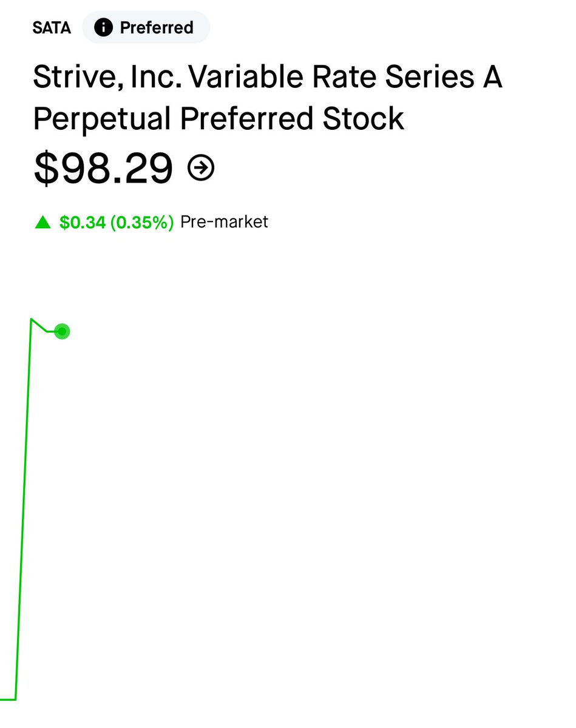Tap the Preferred badge label
Image resolution: width=576 pixels, height=728 pixels.
click(x=157, y=28)
